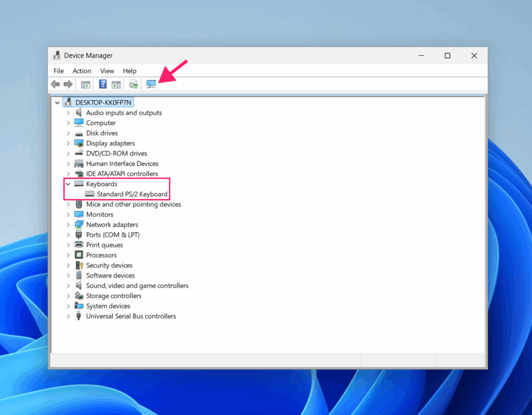Collapse the Keyboards node chevron

pyautogui.click(x=68, y=184)
